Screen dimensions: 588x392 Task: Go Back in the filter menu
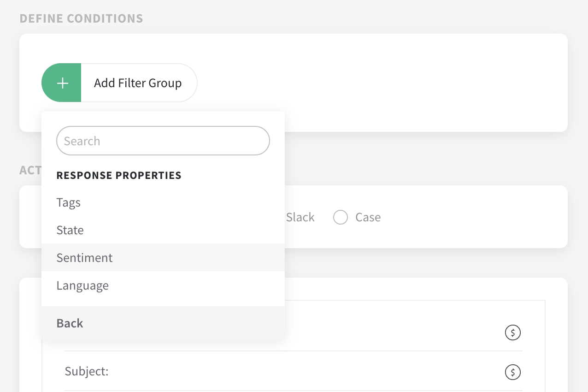(70, 323)
